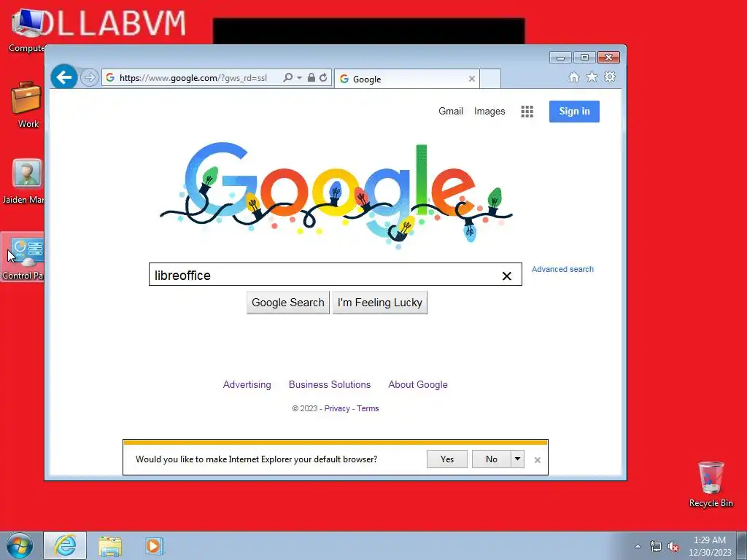Select the Recycle Bin
Viewport: 747px width, 560px height.
tap(711, 484)
